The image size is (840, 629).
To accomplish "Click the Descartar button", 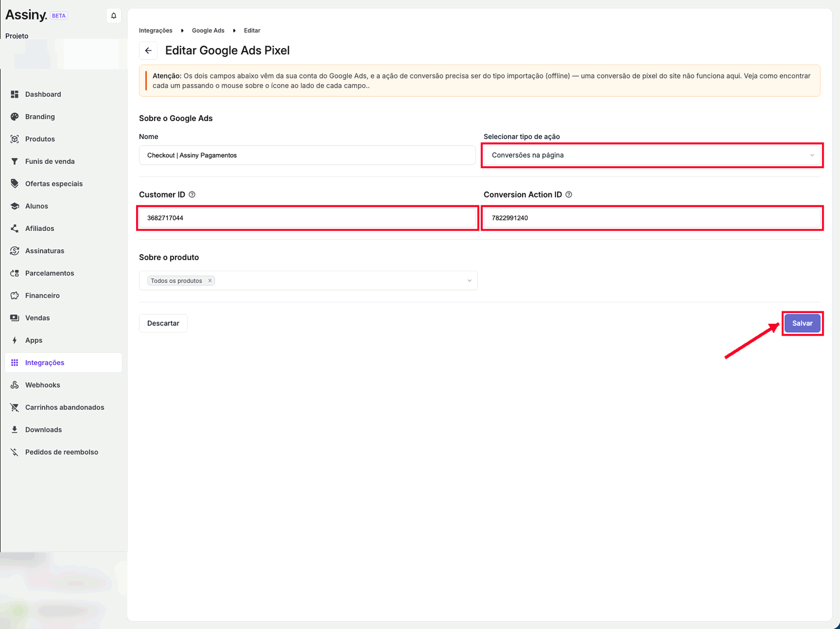I will 163,323.
